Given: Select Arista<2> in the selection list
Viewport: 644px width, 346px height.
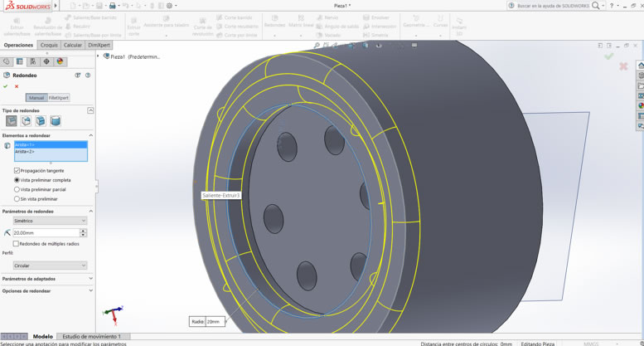Looking at the screenshot, I should [51, 152].
